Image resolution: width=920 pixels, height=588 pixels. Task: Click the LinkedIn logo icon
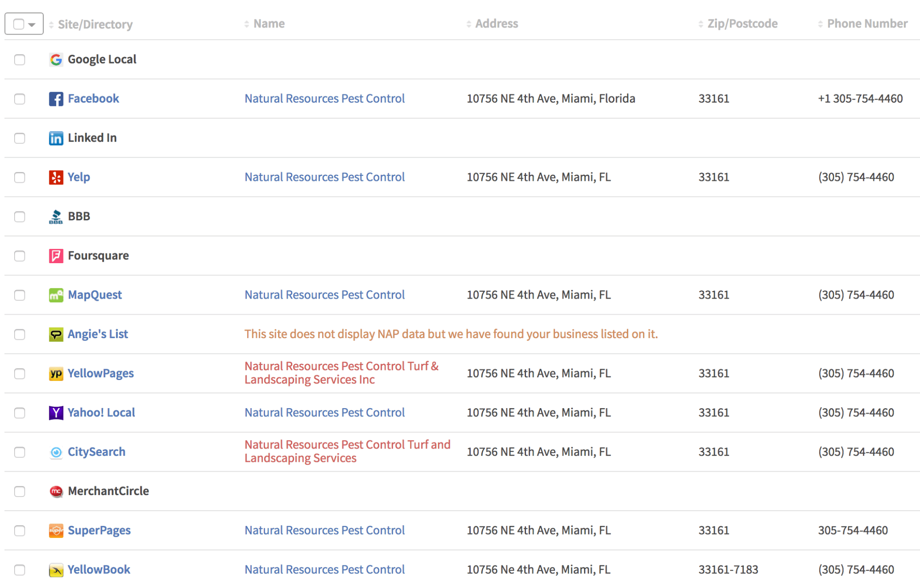(x=56, y=138)
